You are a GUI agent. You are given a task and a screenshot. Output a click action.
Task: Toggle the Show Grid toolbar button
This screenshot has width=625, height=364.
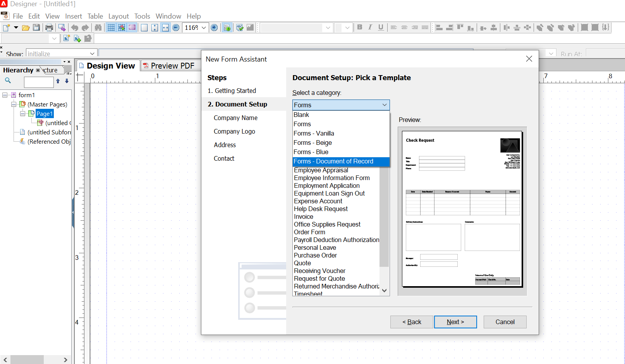pyautogui.click(x=111, y=27)
